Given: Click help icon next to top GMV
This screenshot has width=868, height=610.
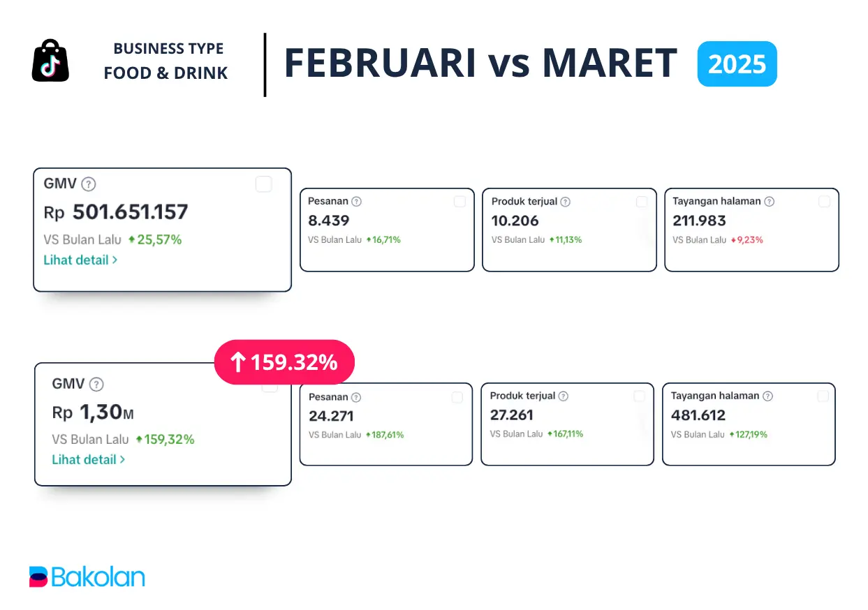Looking at the screenshot, I should click(x=89, y=184).
